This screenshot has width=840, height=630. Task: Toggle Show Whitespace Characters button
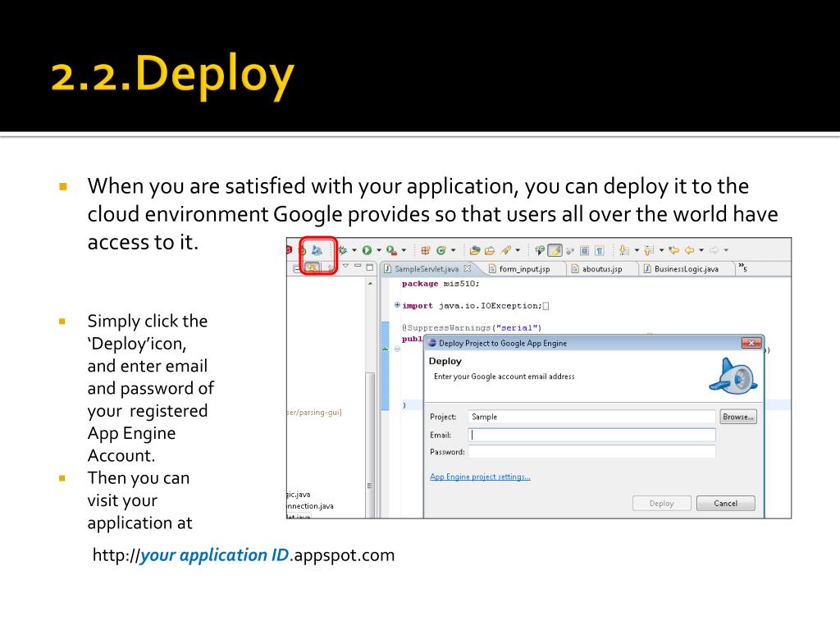(x=600, y=250)
